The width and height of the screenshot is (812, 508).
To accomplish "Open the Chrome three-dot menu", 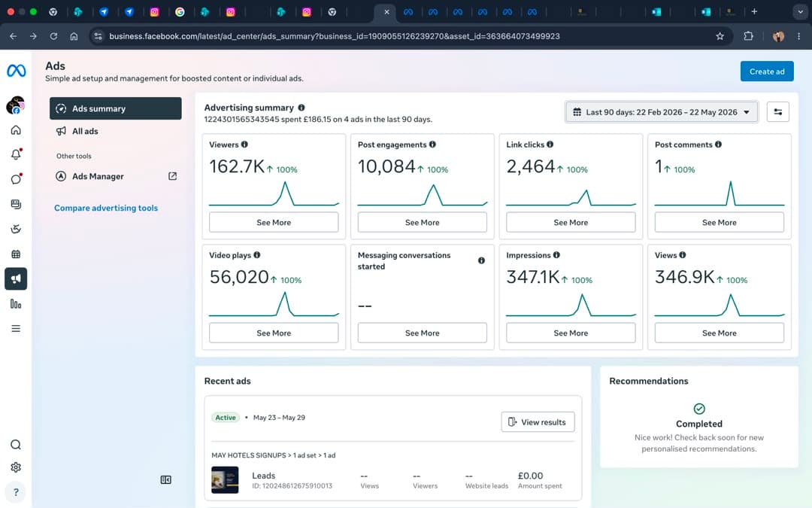I will coord(799,36).
